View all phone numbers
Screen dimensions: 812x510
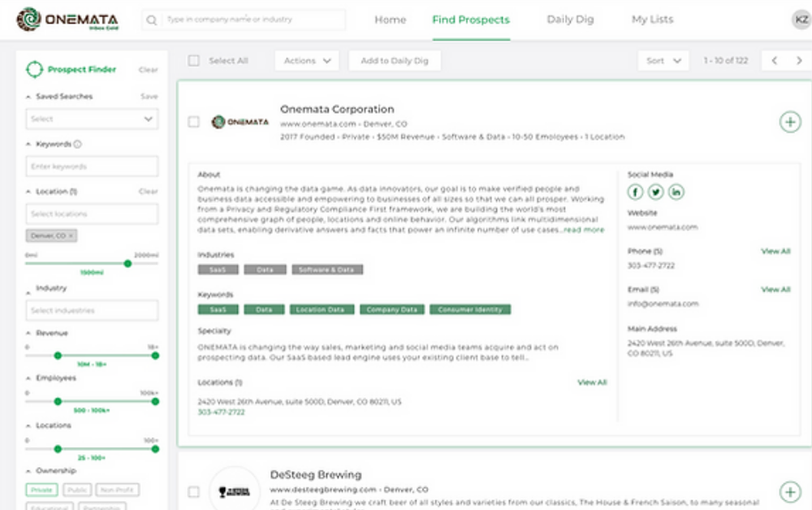(775, 251)
